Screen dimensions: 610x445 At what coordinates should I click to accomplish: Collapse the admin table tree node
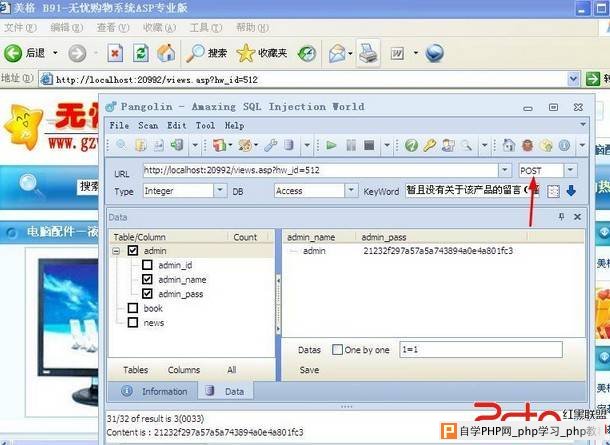(x=116, y=251)
